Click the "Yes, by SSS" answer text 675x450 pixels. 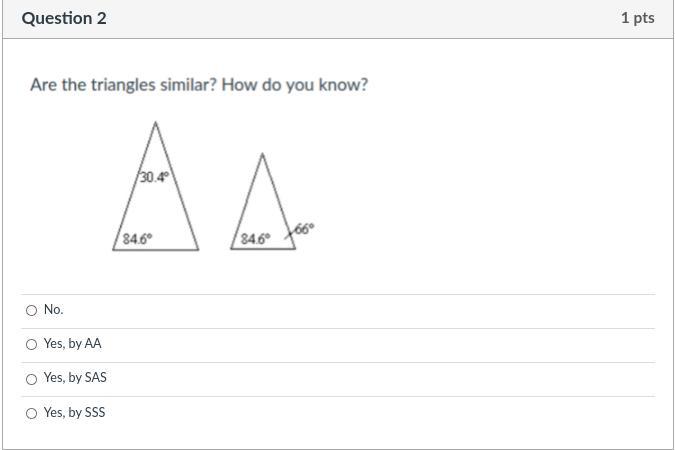(x=74, y=413)
